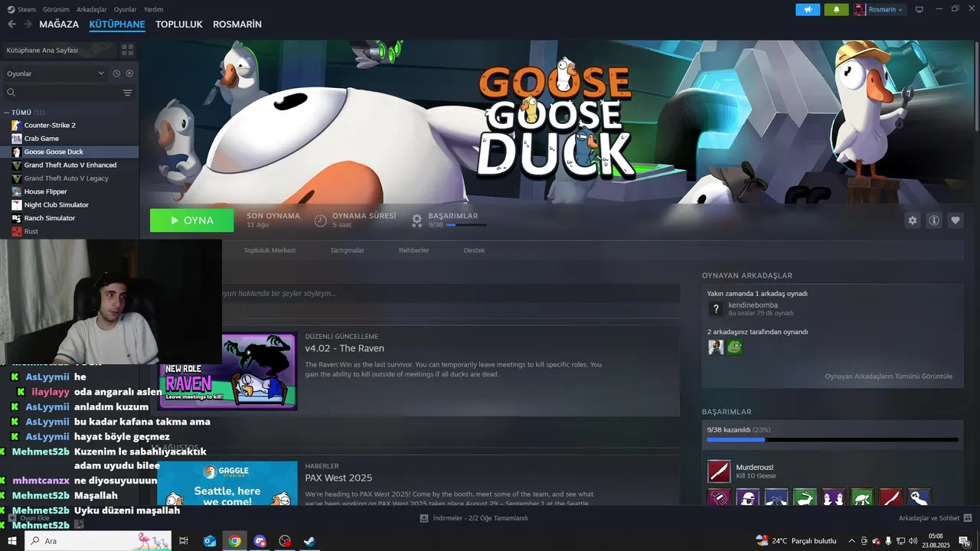Show recent games clock filter icon
The image size is (980, 551).
116,73
